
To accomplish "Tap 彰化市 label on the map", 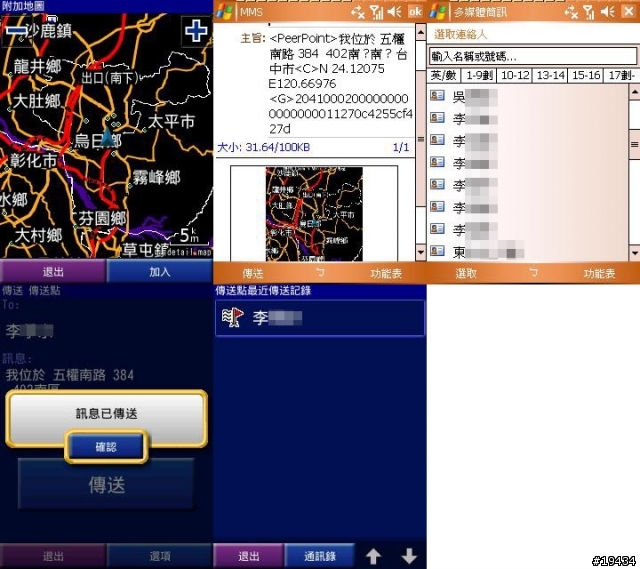I will click(33, 160).
